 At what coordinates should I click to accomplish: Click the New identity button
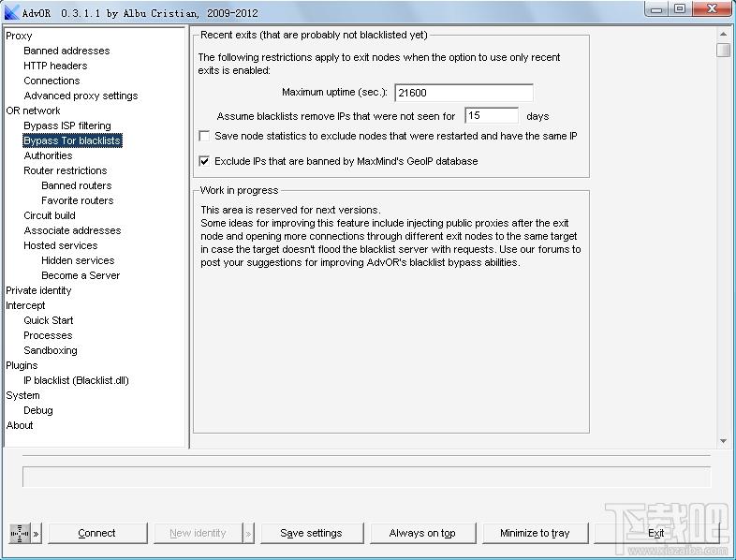click(x=199, y=533)
